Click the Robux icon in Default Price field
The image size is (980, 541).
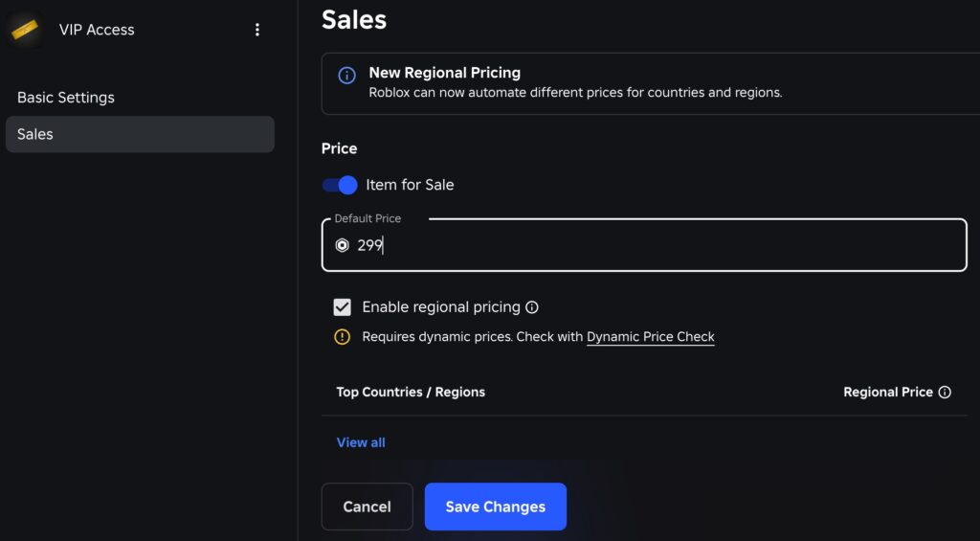pyautogui.click(x=342, y=245)
